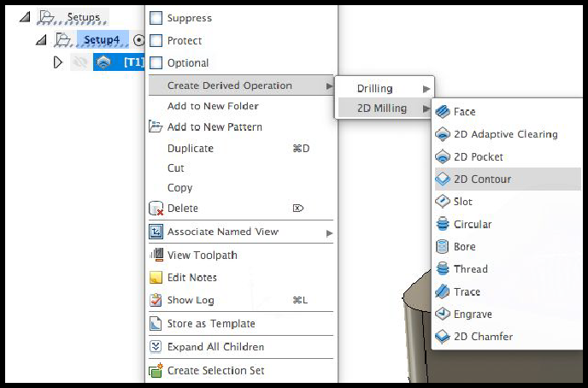Click the Store as Template icon
The height and width of the screenshot is (388, 588).
click(x=156, y=324)
